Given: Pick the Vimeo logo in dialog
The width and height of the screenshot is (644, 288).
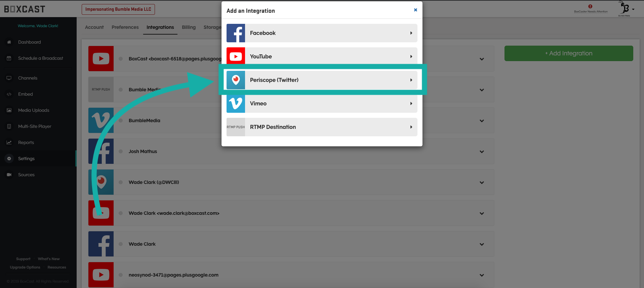Looking at the screenshot, I should [236, 103].
